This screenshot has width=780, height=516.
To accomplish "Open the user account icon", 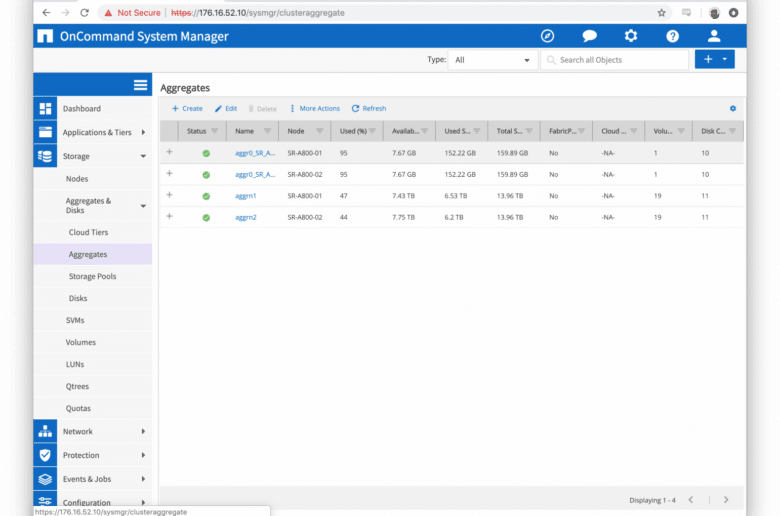I will (x=714, y=36).
